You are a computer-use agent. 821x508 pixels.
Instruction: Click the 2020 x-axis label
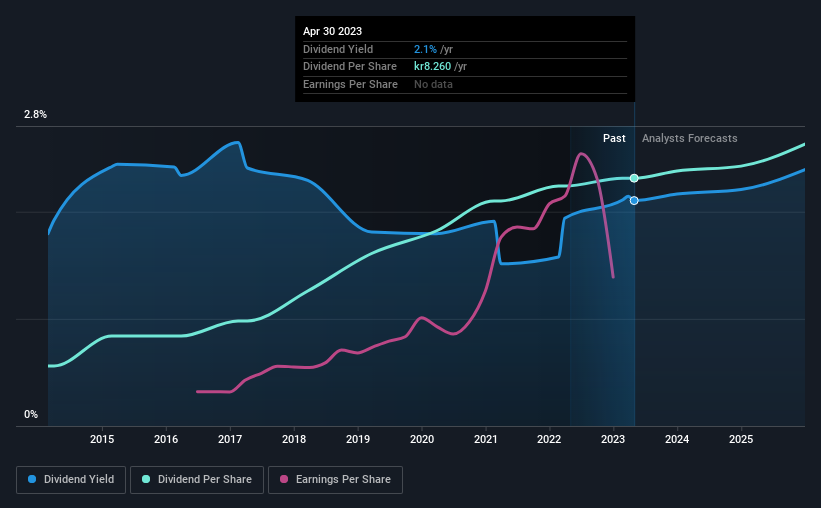click(422, 439)
